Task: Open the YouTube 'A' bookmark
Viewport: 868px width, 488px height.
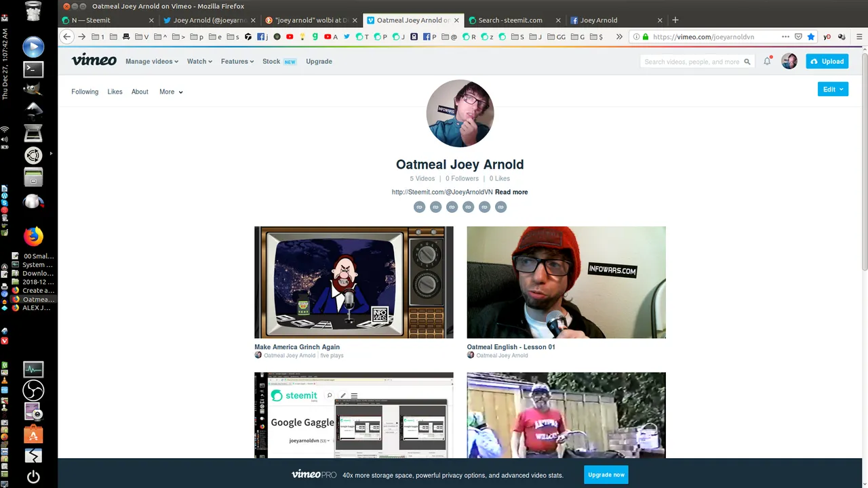Action: tap(331, 37)
